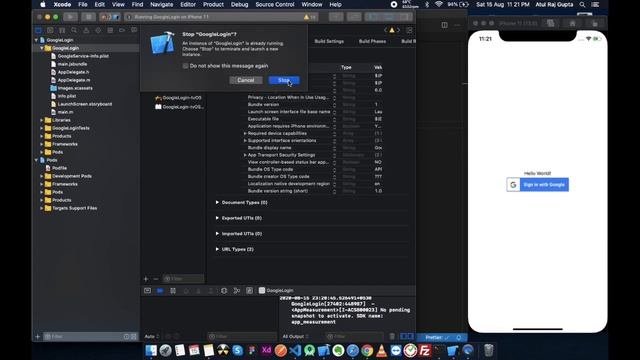Open the Debug menu
The width and height of the screenshot is (640, 360).
[x=239, y=4]
